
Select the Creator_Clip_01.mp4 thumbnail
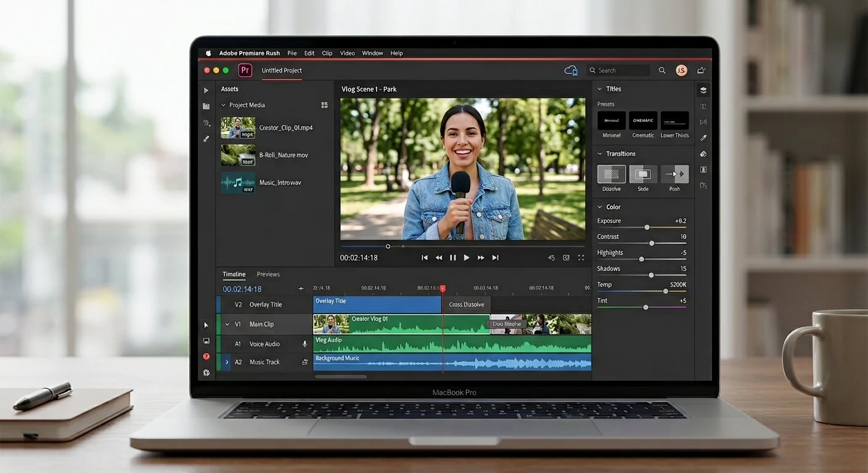tap(238, 128)
